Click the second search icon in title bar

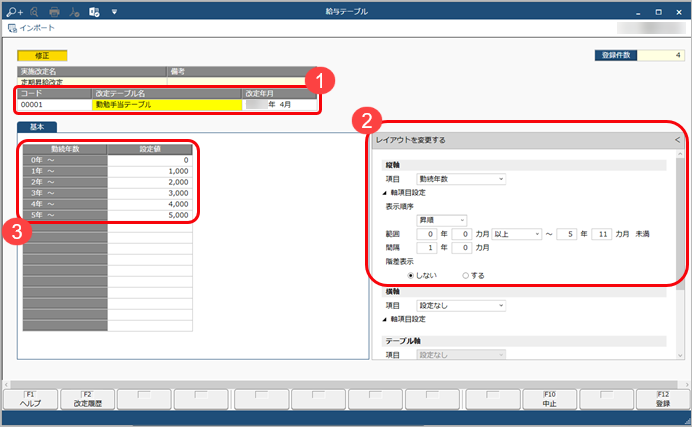point(33,11)
